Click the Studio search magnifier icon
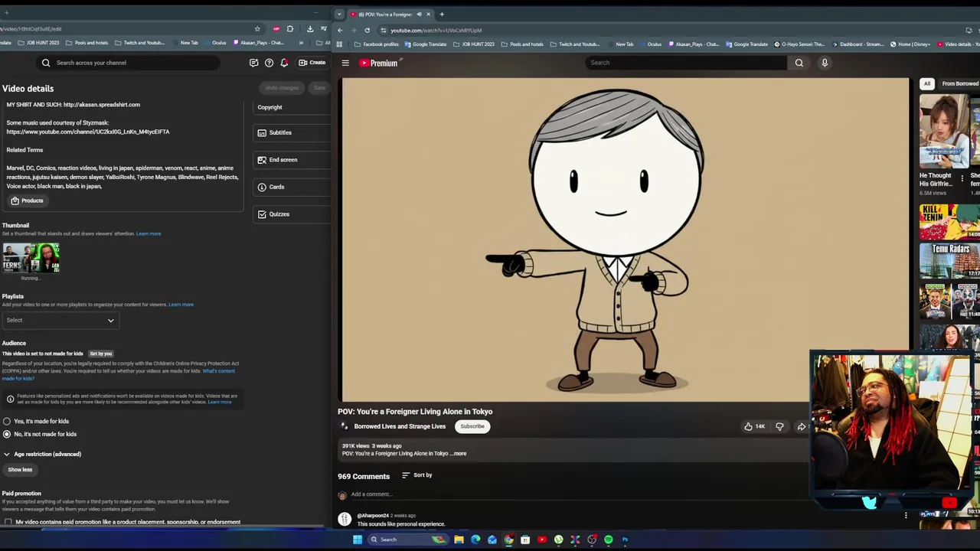Screen dimensions: 980x551 pyautogui.click(x=46, y=63)
